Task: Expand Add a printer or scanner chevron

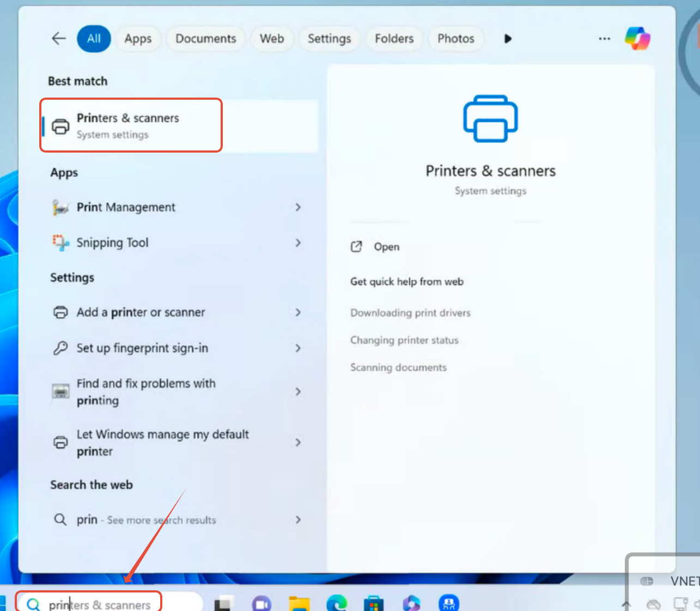Action: pos(298,312)
